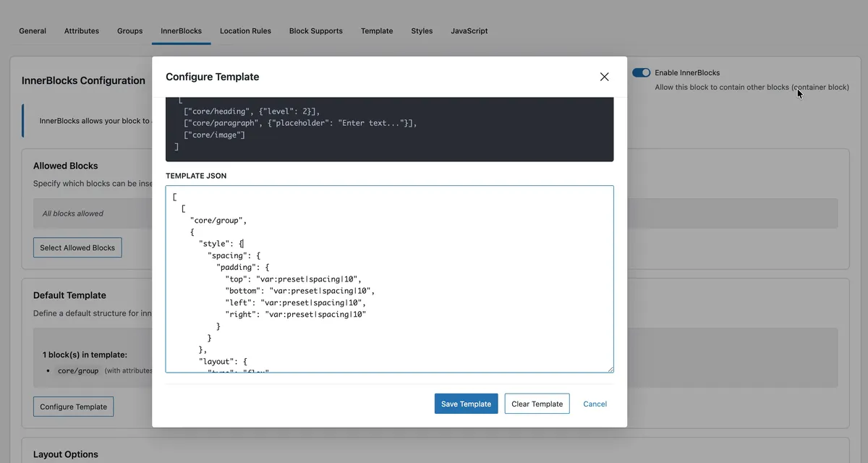Viewport: 868px width, 463px height.
Task: Switch to the Template tab
Action: tap(377, 31)
